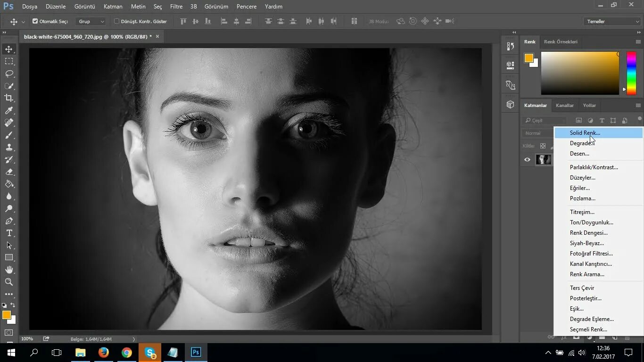Select the Rectangular Marquee tool
Viewport: 644px width, 362px height.
[9, 61]
